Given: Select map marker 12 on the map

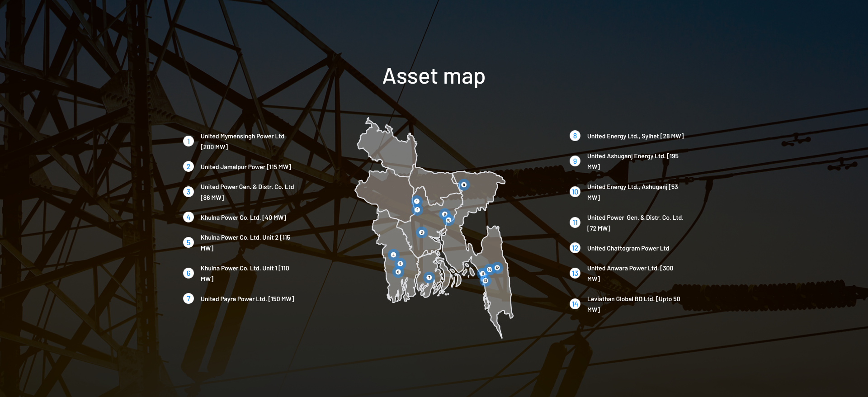Looking at the screenshot, I should (497, 268).
